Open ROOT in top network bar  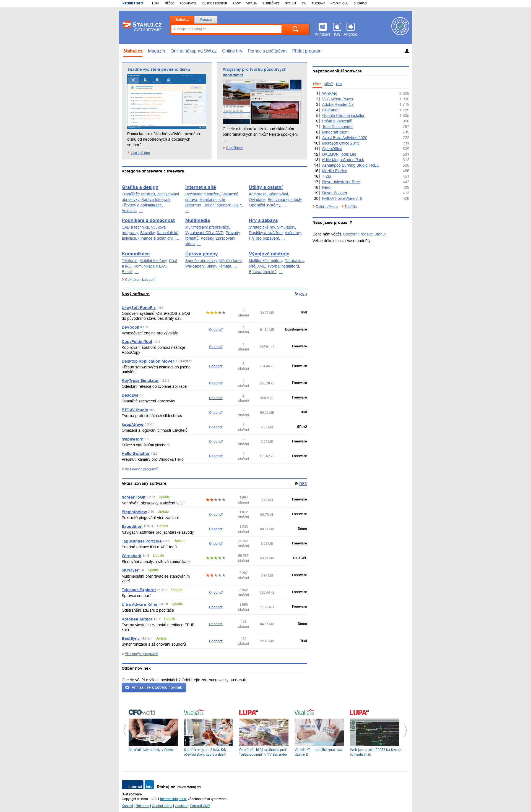tap(237, 3)
